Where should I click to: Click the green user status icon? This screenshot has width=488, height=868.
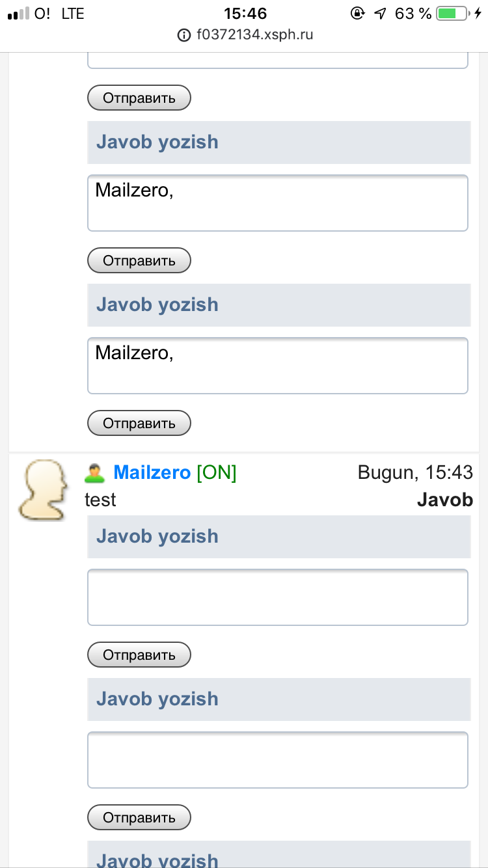point(95,473)
